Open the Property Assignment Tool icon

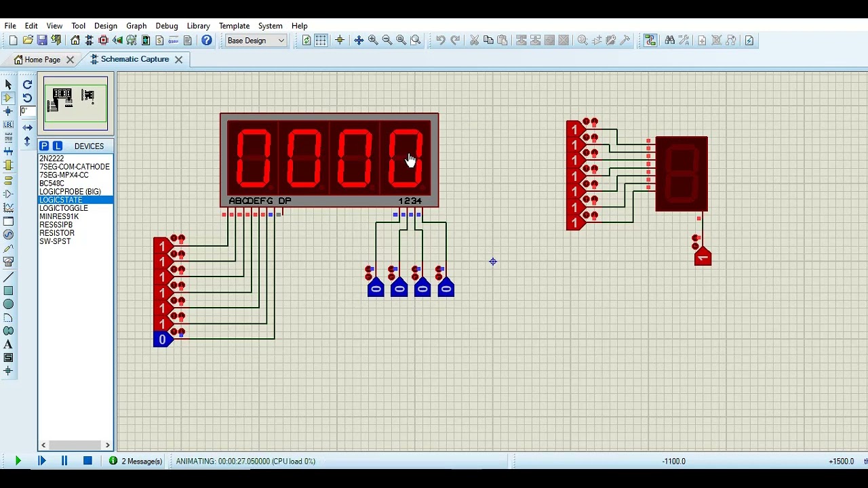tap(684, 41)
